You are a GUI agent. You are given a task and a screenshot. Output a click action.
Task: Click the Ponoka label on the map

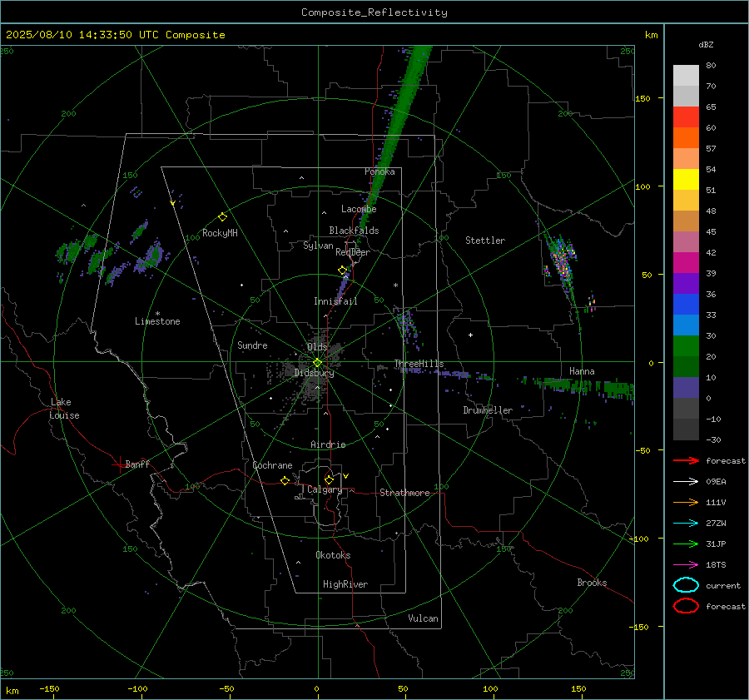[x=379, y=171]
